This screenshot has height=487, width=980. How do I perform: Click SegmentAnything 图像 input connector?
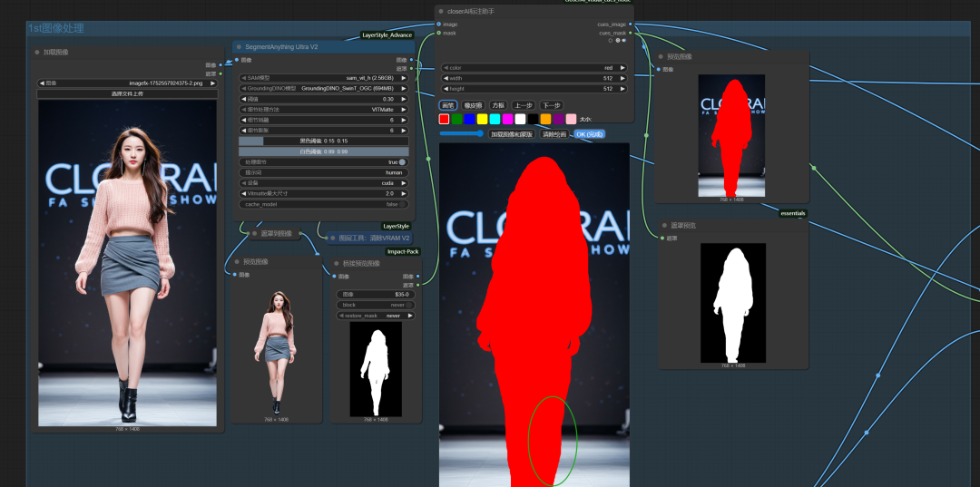coord(236,60)
